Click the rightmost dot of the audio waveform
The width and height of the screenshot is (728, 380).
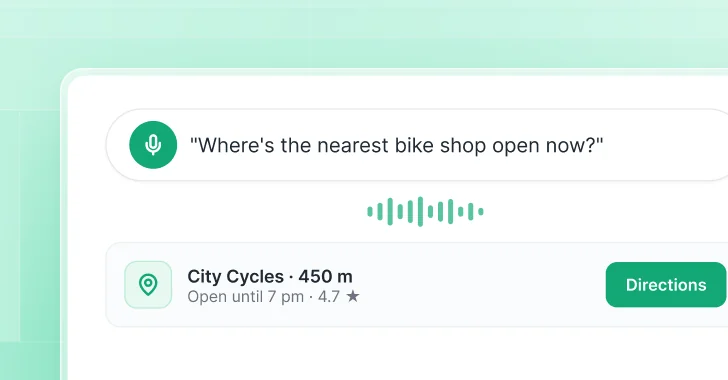(481, 212)
